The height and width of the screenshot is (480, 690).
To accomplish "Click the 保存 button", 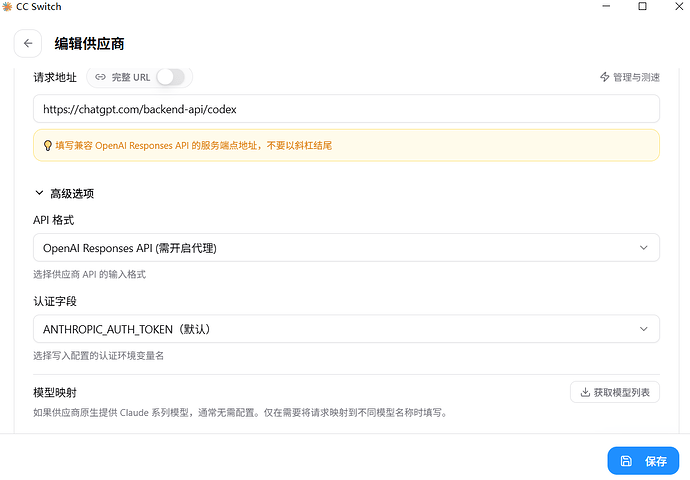I will click(x=643, y=461).
